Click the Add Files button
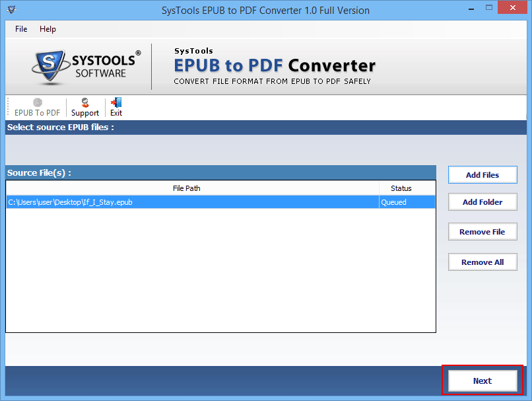Image resolution: width=532 pixels, height=401 pixels. [482, 175]
